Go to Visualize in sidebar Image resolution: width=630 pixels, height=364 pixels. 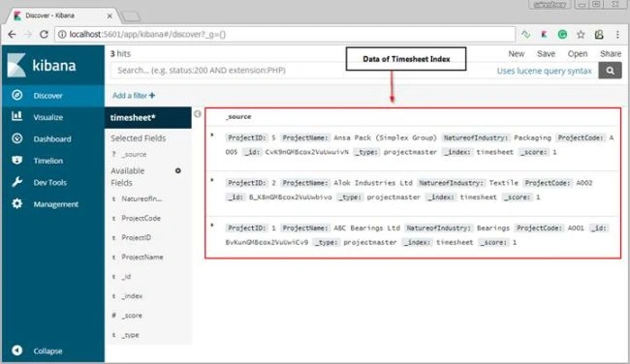[x=48, y=117]
